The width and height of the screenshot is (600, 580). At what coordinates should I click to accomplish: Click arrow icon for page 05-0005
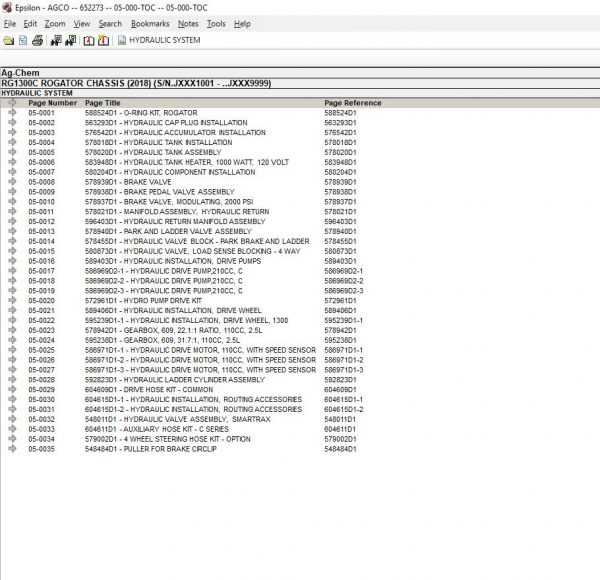(12, 152)
